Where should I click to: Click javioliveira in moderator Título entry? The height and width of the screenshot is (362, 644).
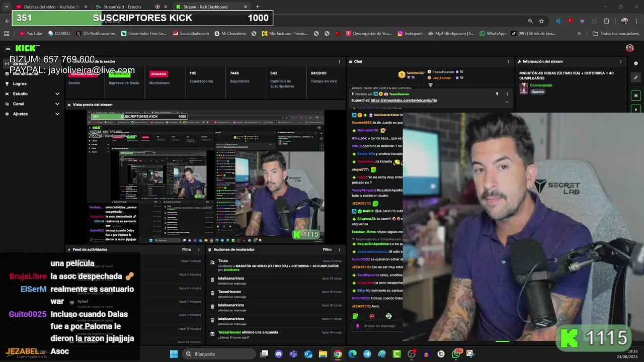point(232,270)
